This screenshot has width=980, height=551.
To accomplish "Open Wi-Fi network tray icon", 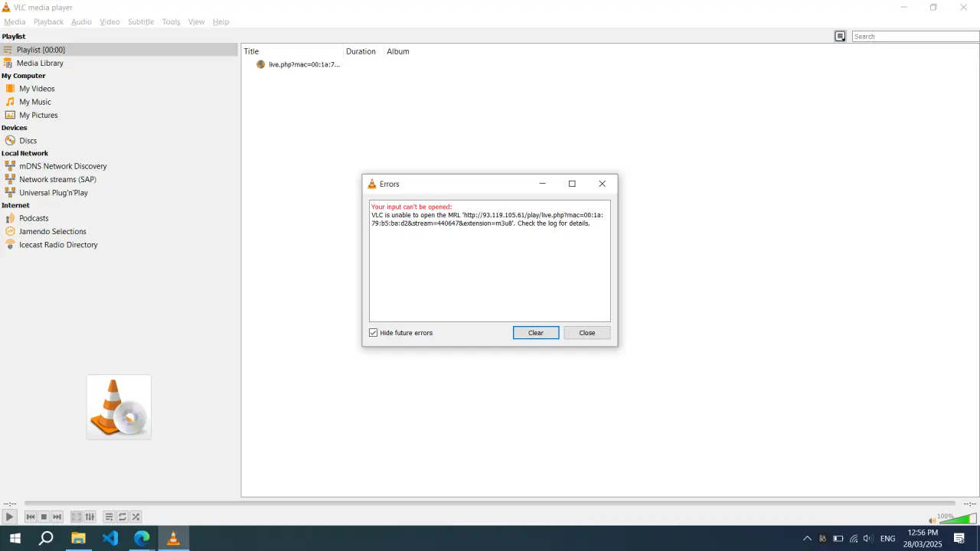I will click(x=854, y=539).
